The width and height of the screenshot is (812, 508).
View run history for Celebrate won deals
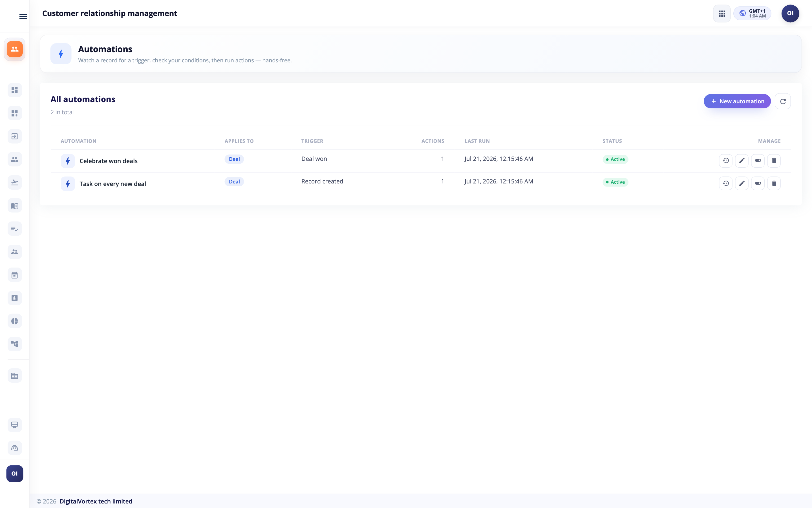click(725, 161)
